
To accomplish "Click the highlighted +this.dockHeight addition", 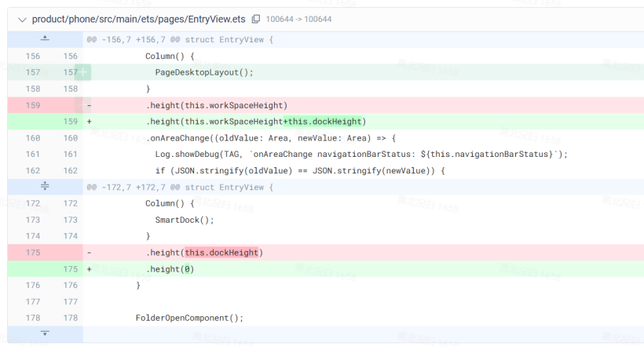I will 322,122.
